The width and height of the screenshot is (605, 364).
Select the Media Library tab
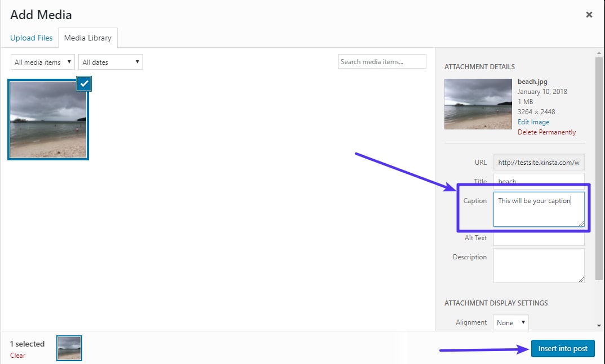(87, 38)
